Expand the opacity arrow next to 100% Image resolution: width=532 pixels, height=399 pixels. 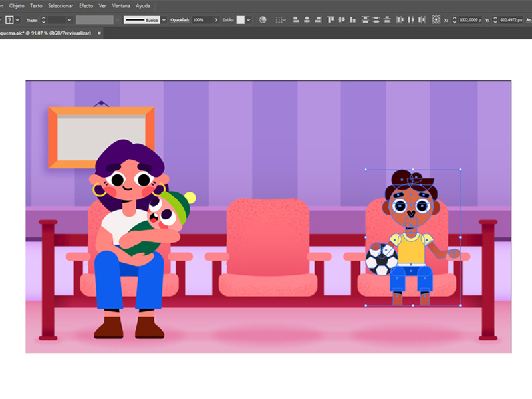click(x=216, y=19)
